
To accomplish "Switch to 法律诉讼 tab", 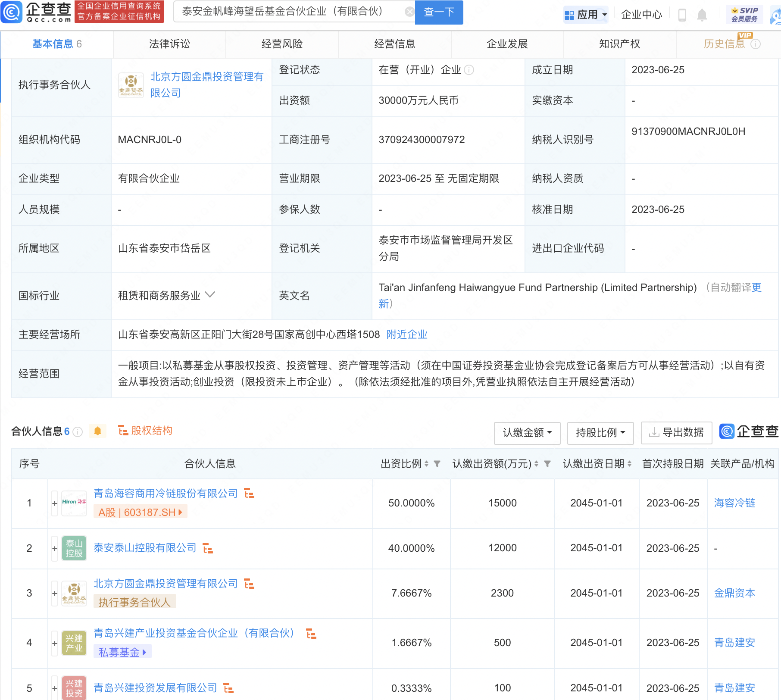I will [169, 44].
